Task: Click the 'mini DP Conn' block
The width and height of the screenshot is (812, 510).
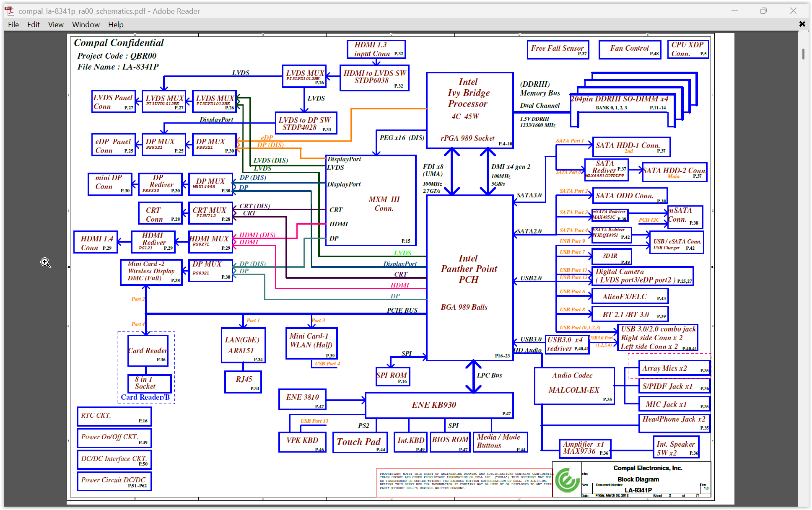Action: [110, 184]
